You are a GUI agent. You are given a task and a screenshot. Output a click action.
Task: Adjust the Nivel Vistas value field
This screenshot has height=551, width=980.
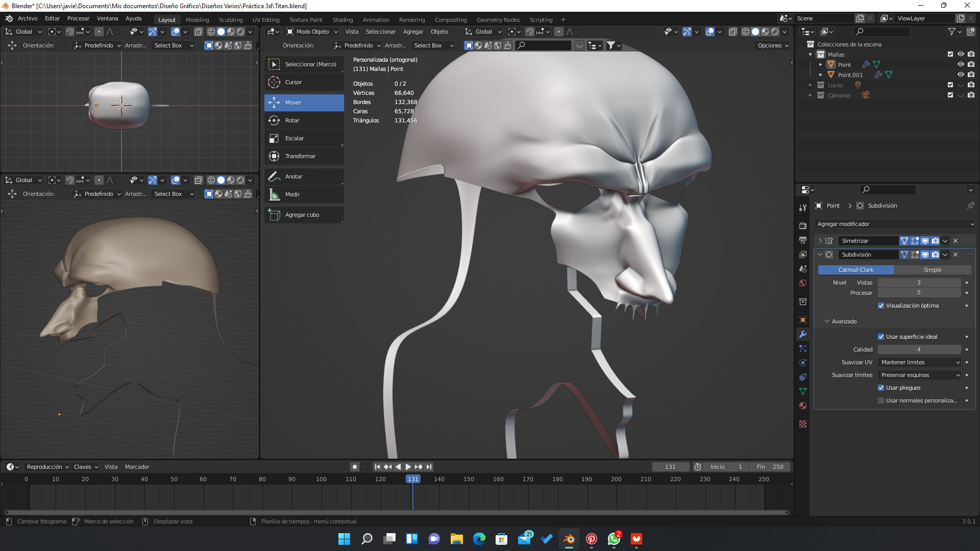[919, 283]
